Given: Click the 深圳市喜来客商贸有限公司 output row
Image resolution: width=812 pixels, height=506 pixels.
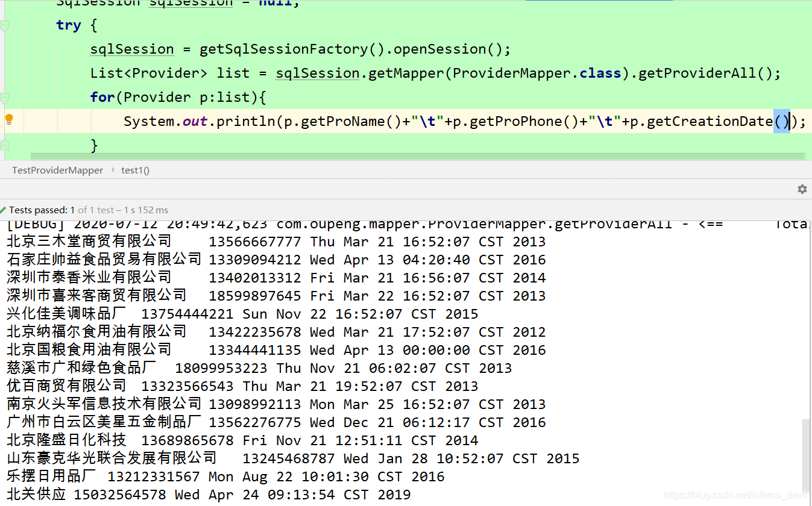Looking at the screenshot, I should point(276,296).
